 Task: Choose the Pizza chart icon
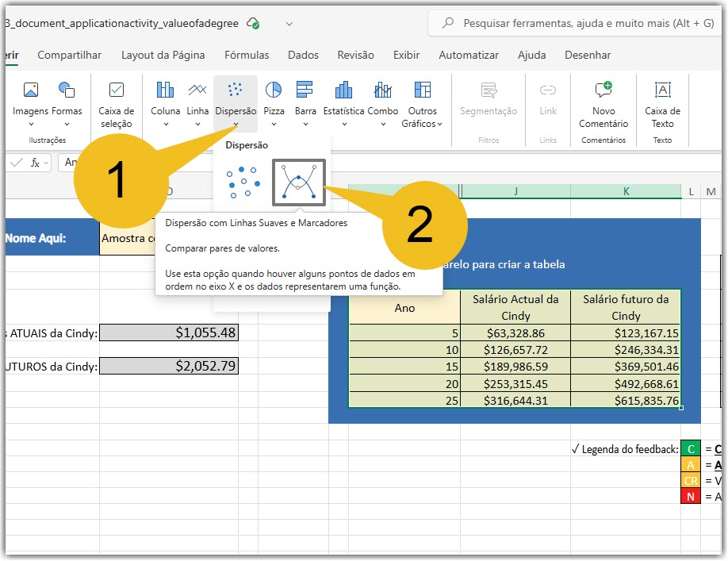[x=274, y=90]
